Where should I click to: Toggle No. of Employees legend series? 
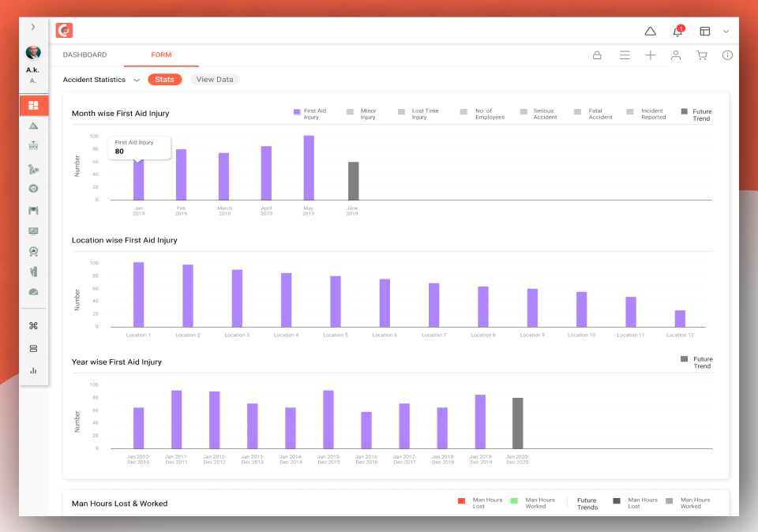[x=482, y=114]
